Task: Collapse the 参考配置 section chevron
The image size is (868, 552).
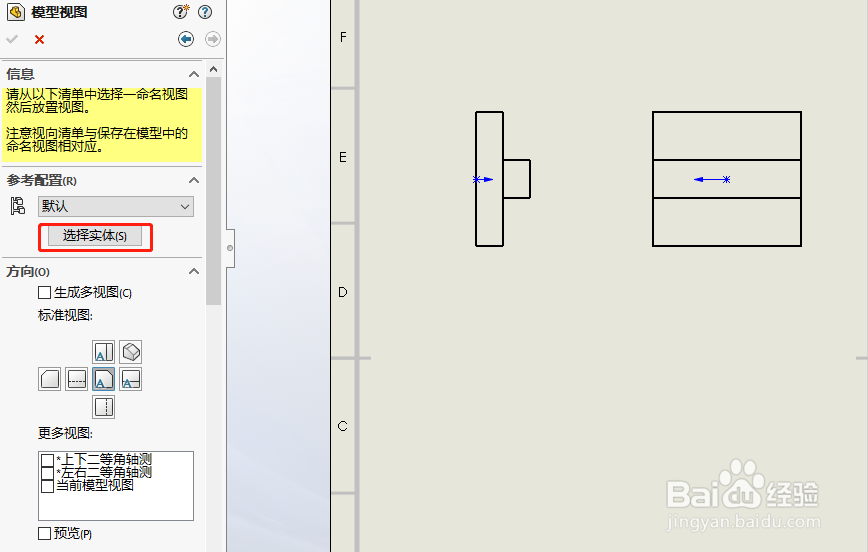Action: (x=194, y=180)
